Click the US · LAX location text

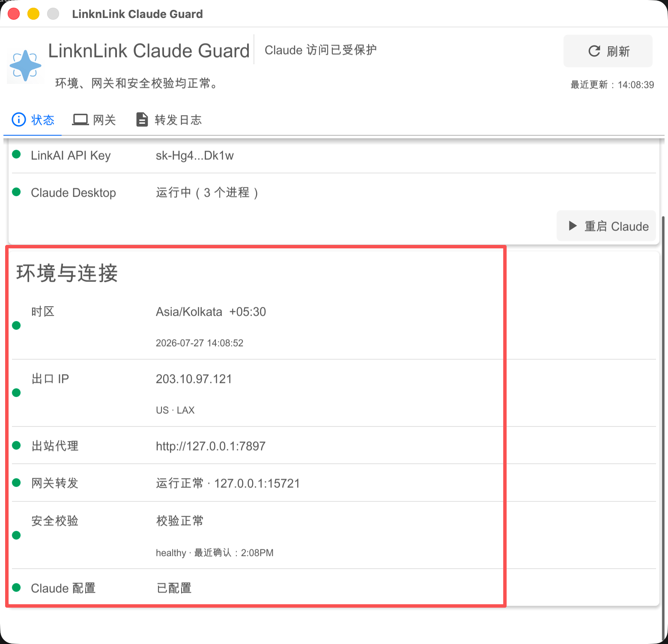point(175,410)
